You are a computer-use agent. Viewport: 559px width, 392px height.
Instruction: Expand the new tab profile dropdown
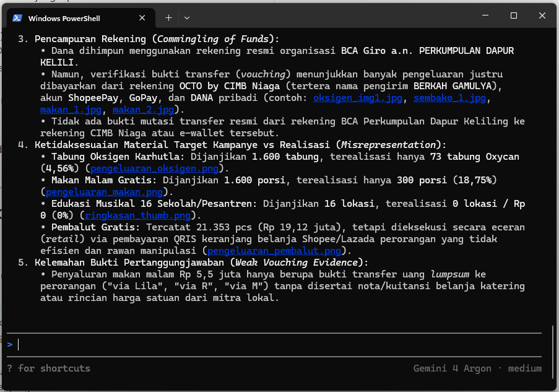pos(187,18)
